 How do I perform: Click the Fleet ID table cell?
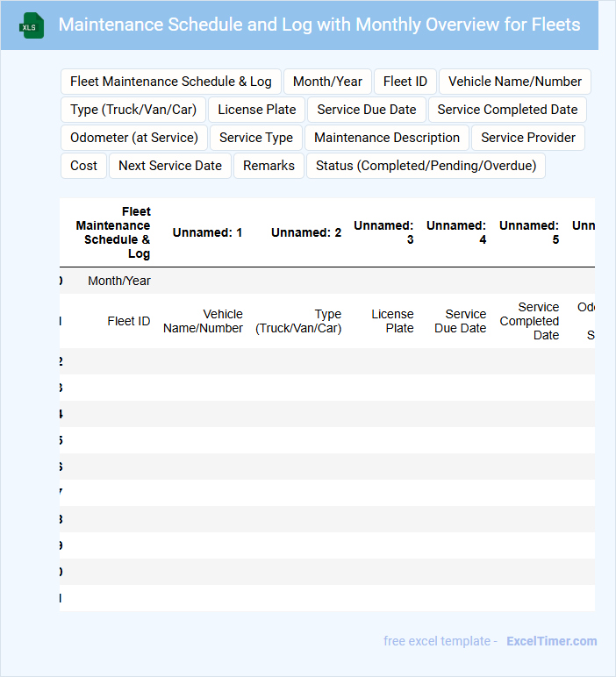(129, 321)
